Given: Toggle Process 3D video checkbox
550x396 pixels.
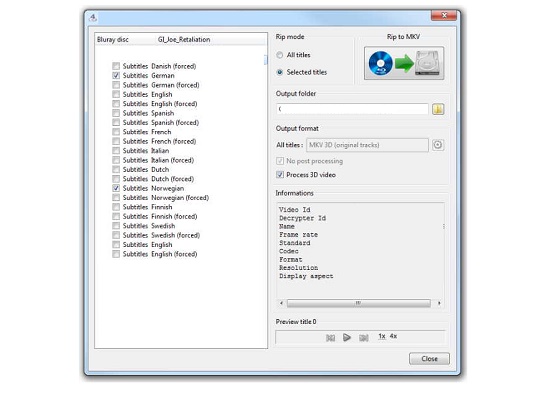Looking at the screenshot, I should point(280,175).
